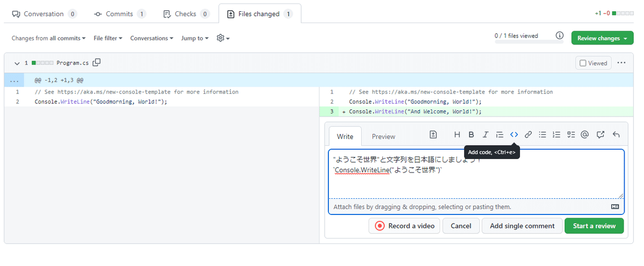
Task: Apply bold formatting to comment
Action: click(471, 135)
